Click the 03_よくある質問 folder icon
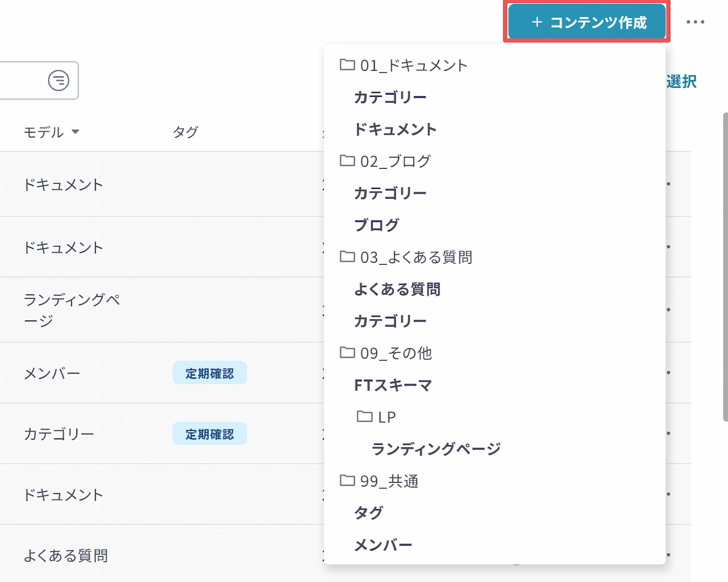728x582 pixels. [347, 257]
